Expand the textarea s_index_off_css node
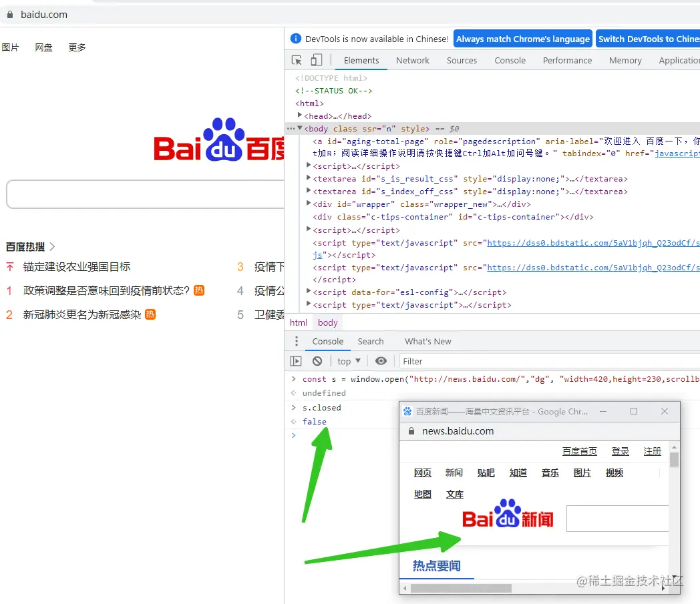Image resolution: width=700 pixels, height=604 pixels. (x=308, y=190)
